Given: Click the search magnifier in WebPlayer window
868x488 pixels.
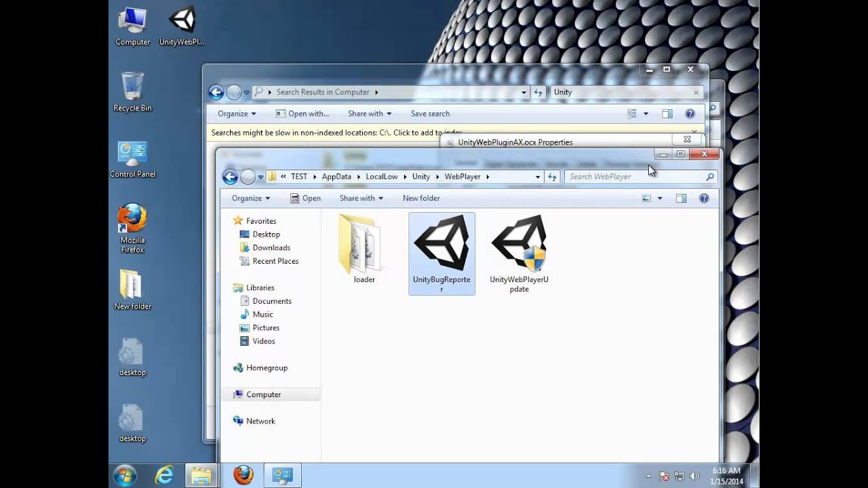Looking at the screenshot, I should 710,177.
